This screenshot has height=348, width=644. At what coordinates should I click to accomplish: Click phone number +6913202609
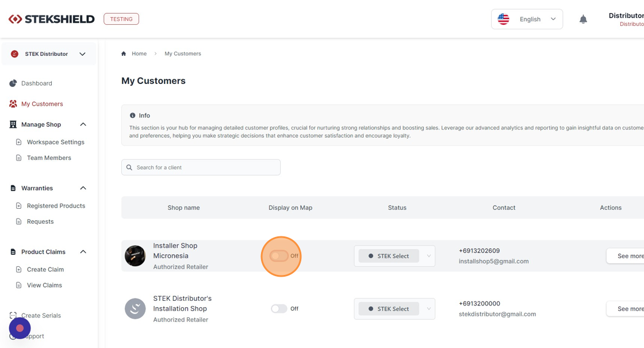(x=480, y=251)
